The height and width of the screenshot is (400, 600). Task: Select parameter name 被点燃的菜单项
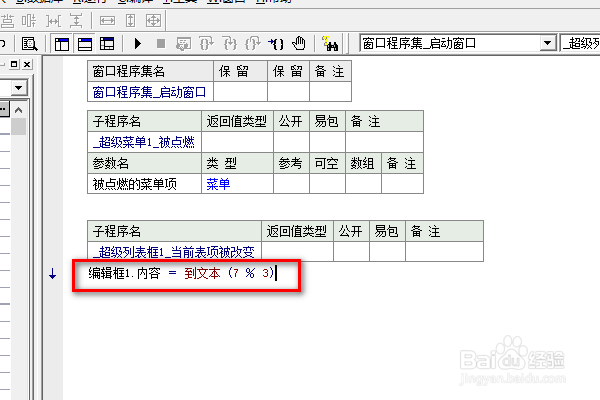click(144, 184)
